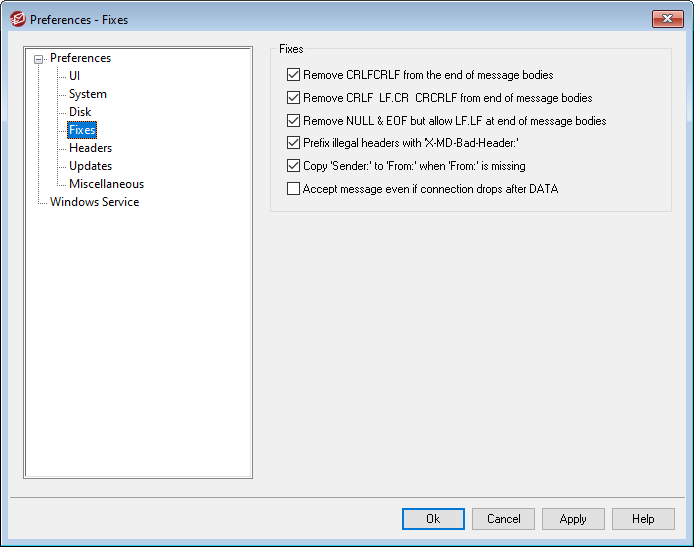The height and width of the screenshot is (547, 694).
Task: Close the Preferences dialog window
Action: 667,19
